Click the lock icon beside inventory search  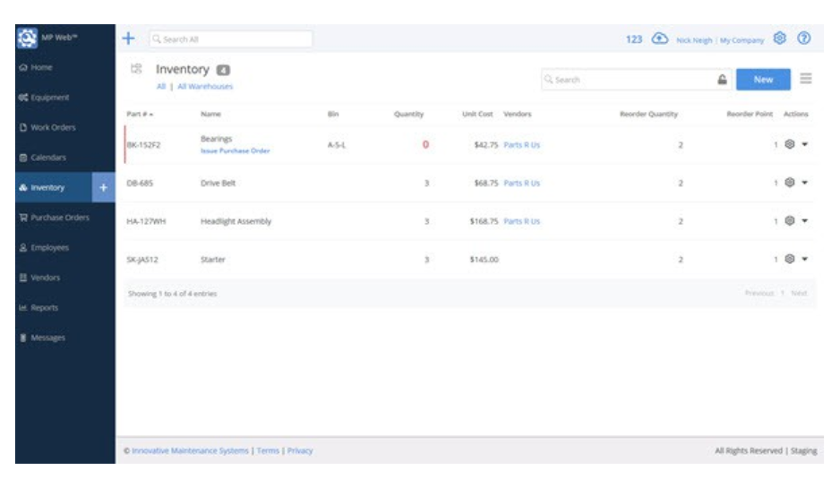pos(722,80)
